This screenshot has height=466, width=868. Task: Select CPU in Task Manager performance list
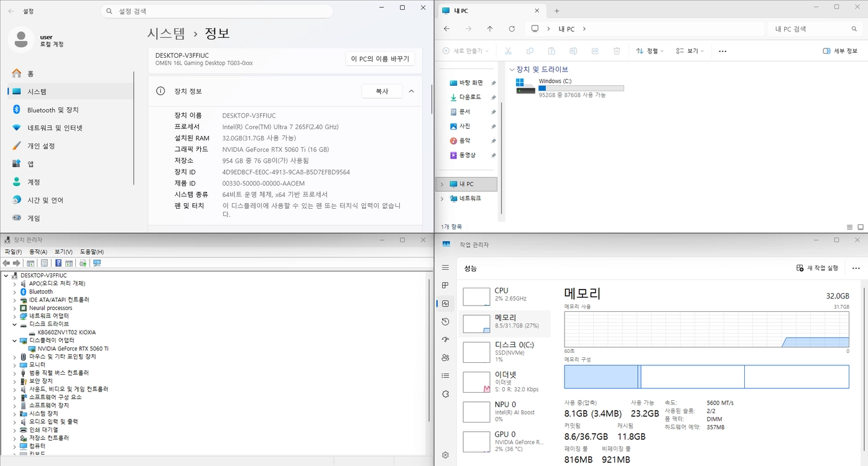coord(505,296)
